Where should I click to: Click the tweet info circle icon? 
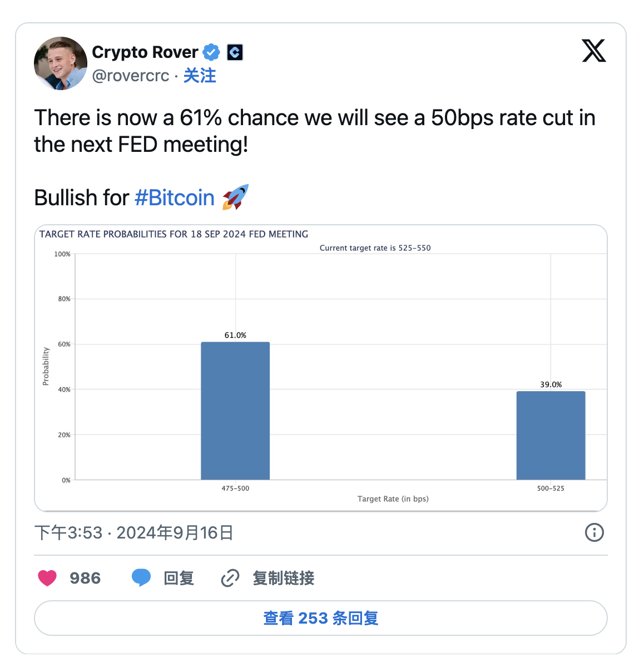tap(594, 532)
